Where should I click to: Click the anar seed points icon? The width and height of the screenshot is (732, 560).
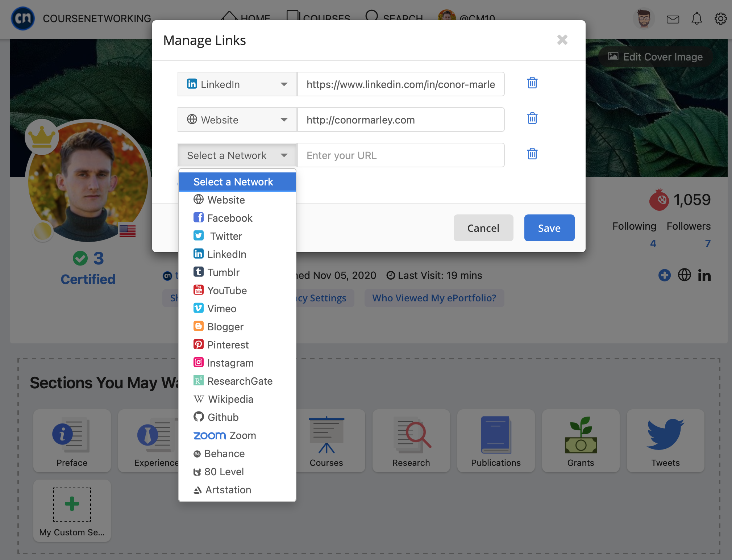tap(659, 200)
